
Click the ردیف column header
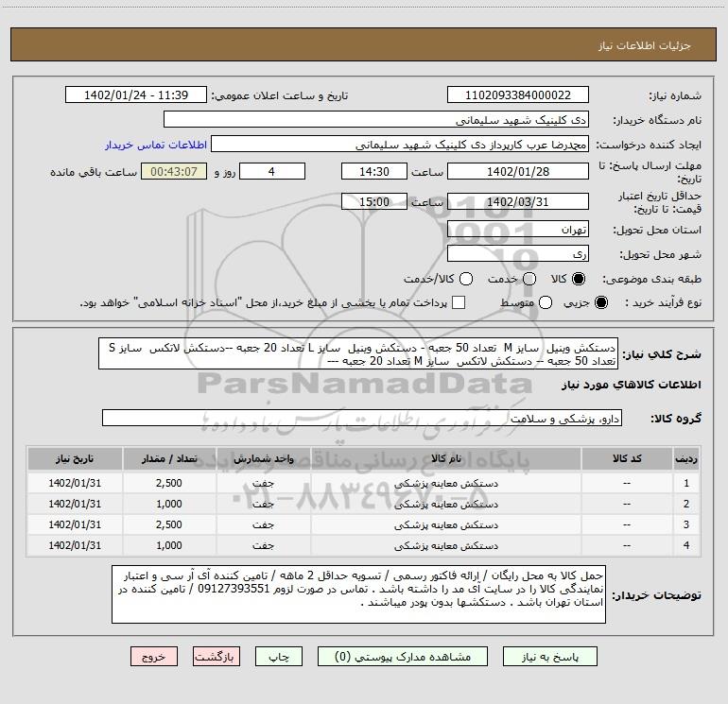tap(686, 458)
